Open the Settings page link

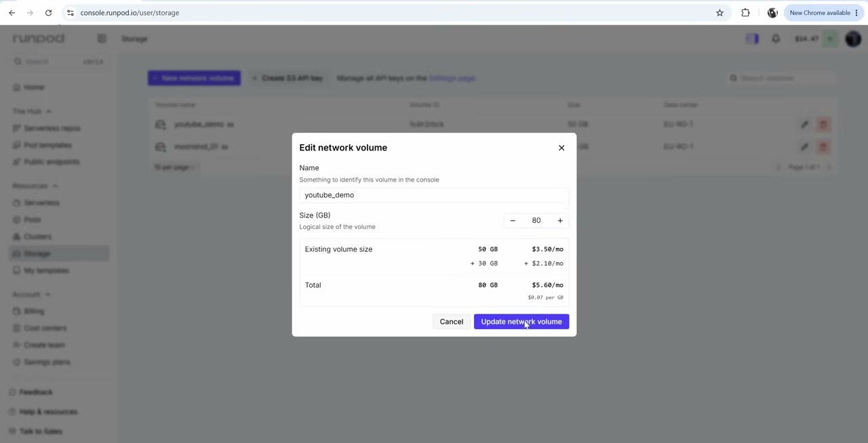(x=452, y=78)
